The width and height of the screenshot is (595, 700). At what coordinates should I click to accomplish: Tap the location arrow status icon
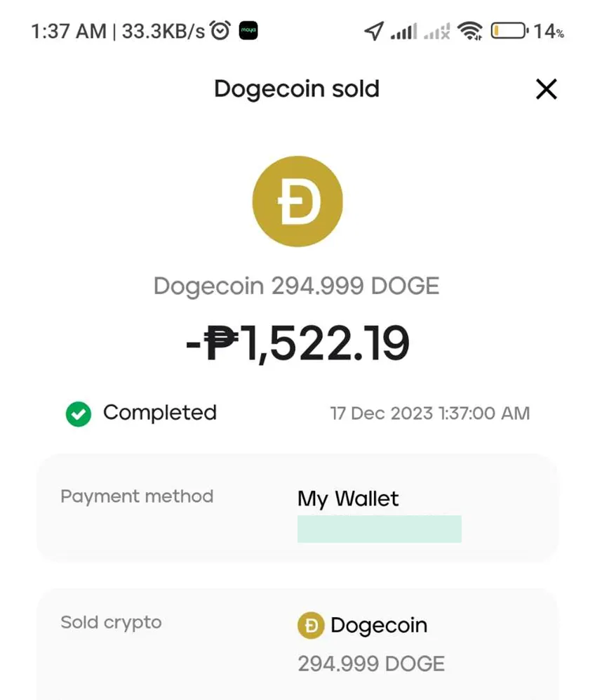tap(374, 31)
